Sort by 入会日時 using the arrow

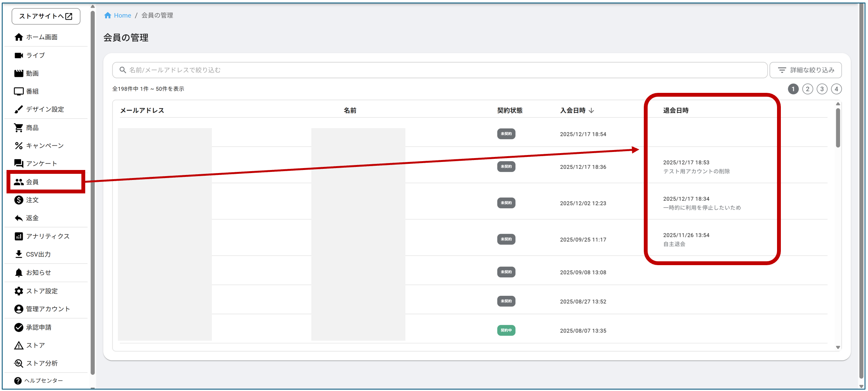(591, 111)
